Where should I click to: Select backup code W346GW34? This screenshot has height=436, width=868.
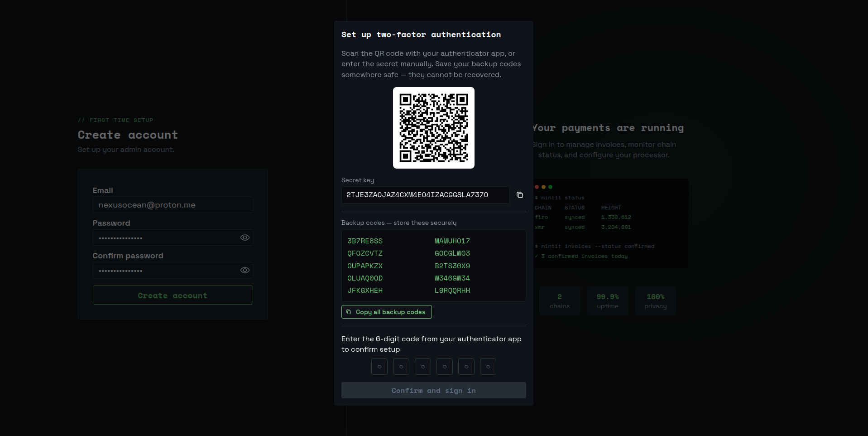pos(452,278)
